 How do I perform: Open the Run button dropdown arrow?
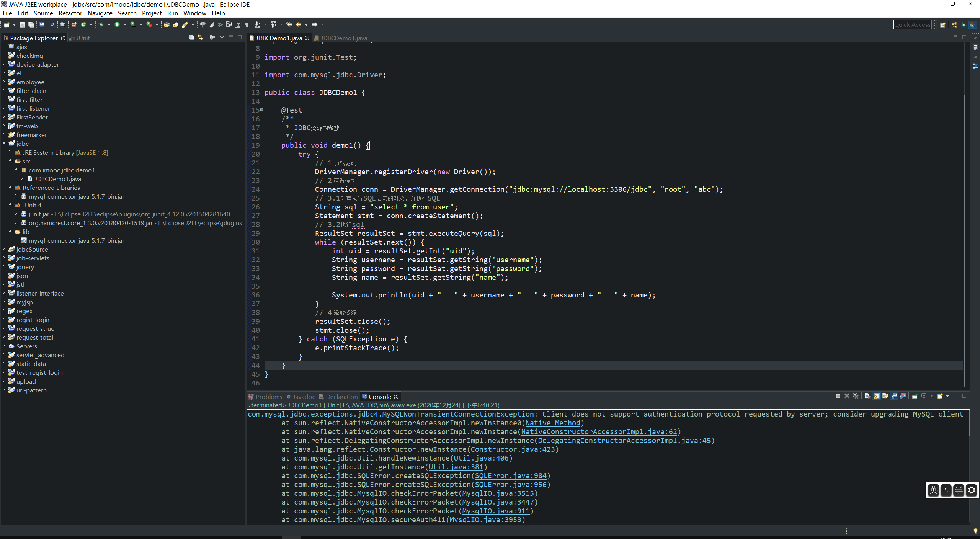pos(125,24)
